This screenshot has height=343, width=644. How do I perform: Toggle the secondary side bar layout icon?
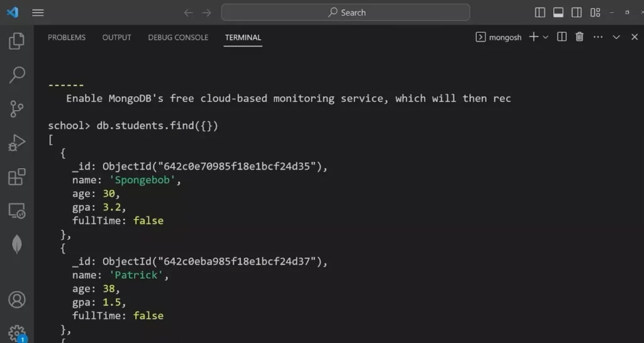[576, 13]
